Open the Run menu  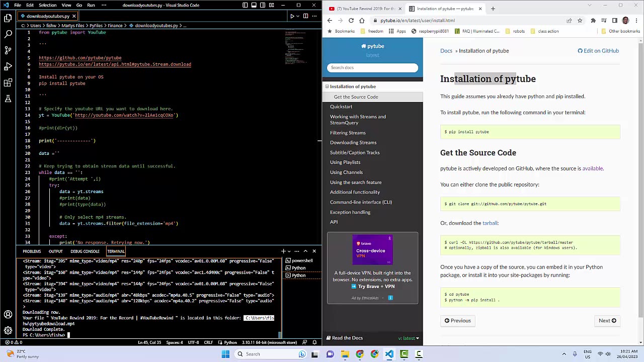[91, 5]
